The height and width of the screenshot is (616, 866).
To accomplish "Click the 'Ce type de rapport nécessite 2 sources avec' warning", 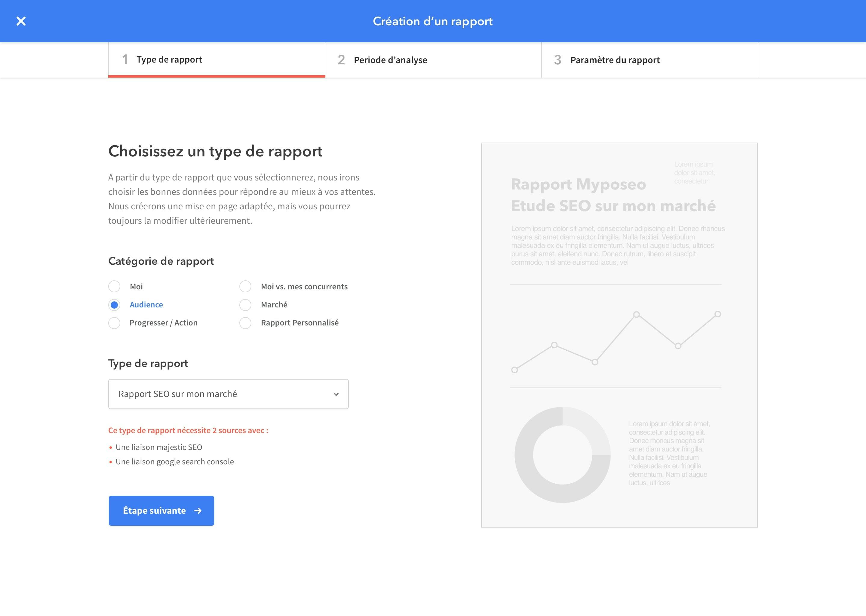I will (188, 430).
